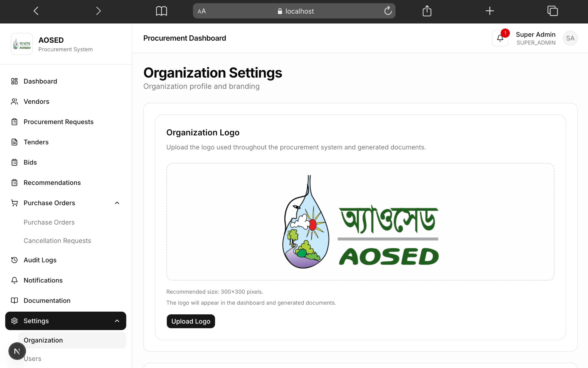Click the Organization Settings page heading
The image size is (588, 368).
point(213,73)
